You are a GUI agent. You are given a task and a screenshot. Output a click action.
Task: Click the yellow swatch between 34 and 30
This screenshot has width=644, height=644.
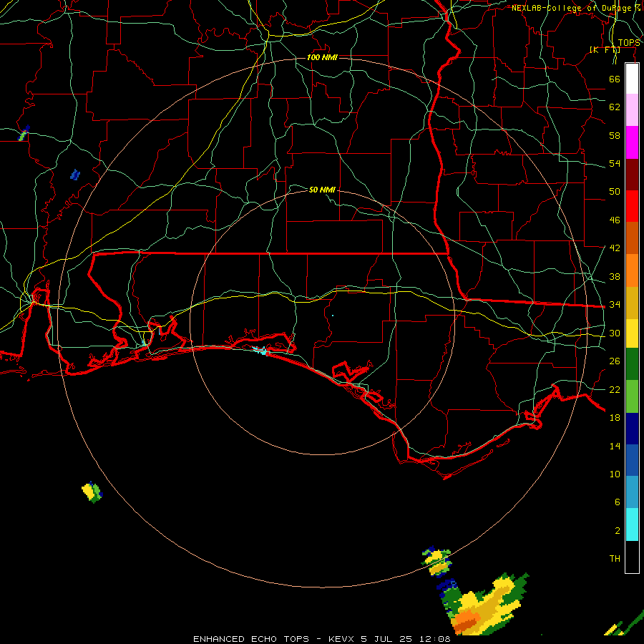632,333
